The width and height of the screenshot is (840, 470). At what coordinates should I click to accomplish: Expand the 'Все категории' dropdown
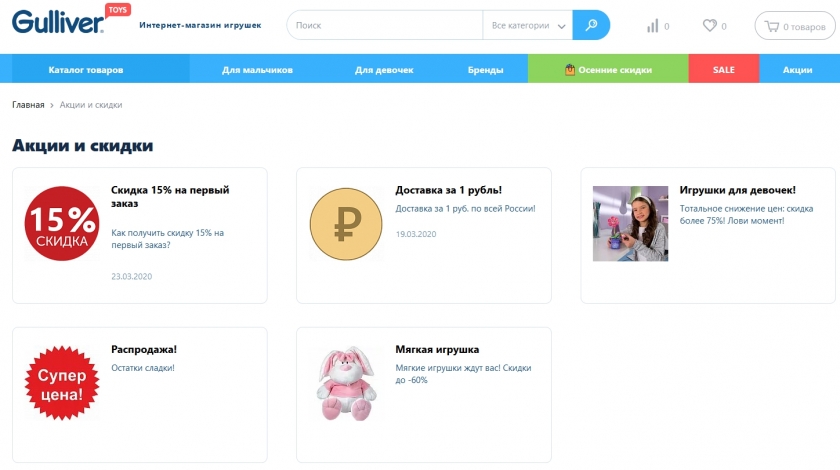click(x=527, y=26)
